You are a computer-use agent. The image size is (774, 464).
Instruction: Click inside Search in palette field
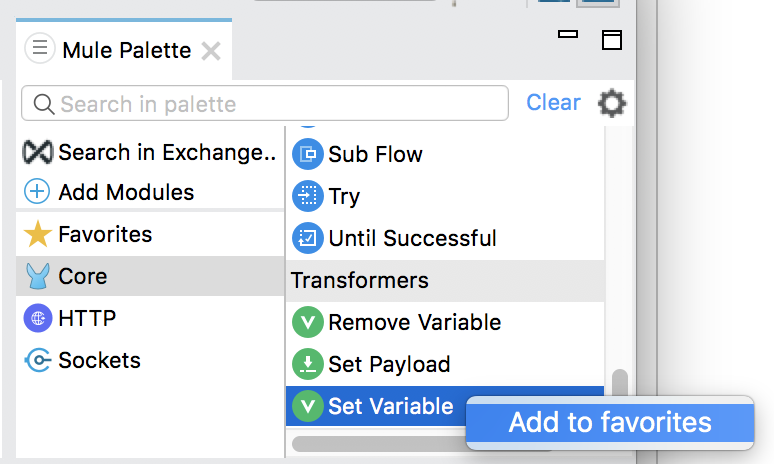pyautogui.click(x=265, y=104)
